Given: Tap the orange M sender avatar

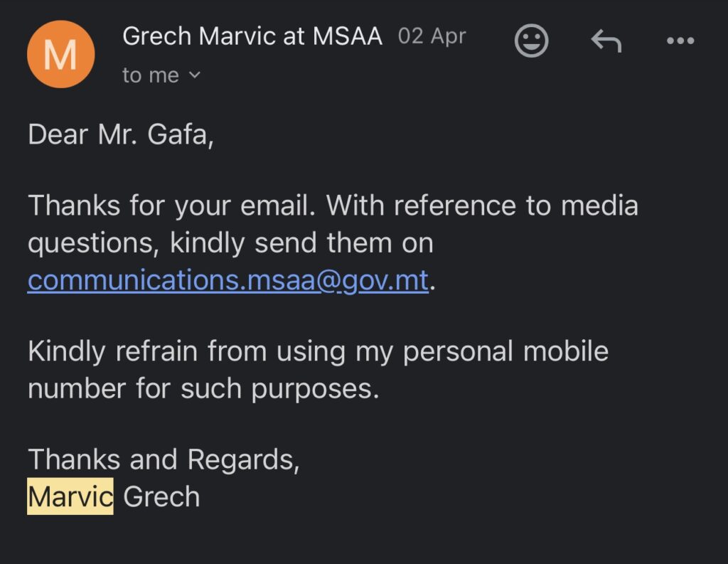Looking at the screenshot, I should [61, 54].
